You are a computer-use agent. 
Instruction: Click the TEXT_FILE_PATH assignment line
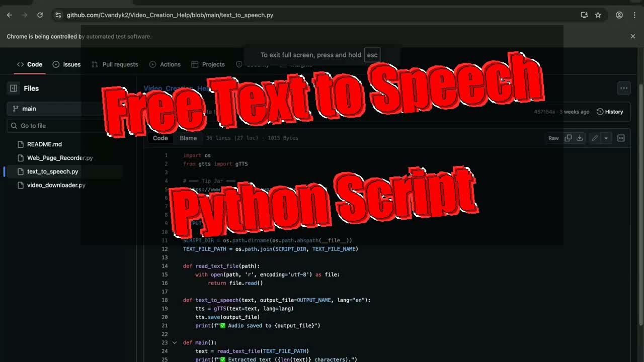point(271,249)
